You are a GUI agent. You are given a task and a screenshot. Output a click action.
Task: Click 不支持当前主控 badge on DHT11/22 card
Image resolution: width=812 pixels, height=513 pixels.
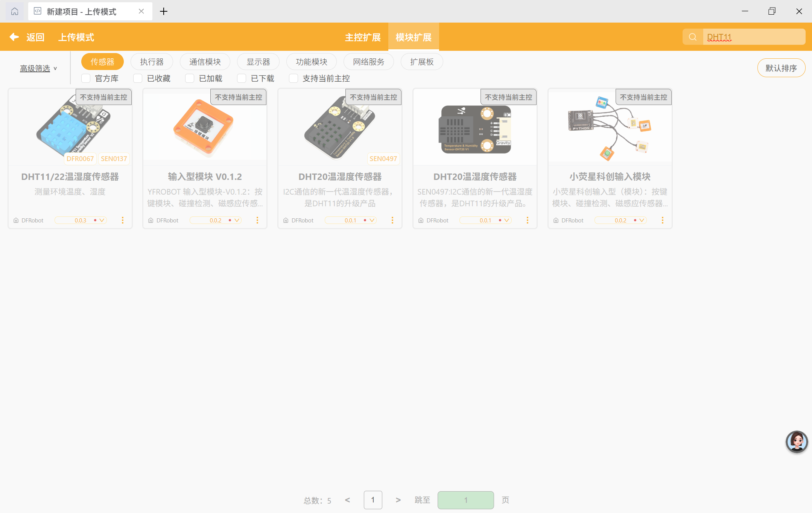103,97
